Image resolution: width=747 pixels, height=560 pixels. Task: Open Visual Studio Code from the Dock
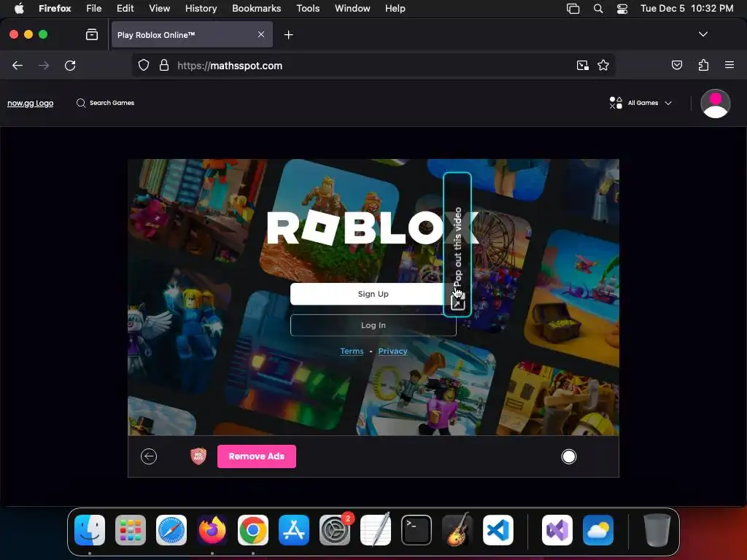[498, 530]
